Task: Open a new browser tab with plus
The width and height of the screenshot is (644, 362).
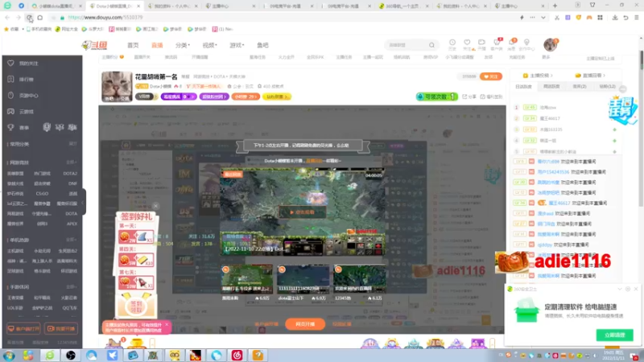Action: (x=555, y=6)
